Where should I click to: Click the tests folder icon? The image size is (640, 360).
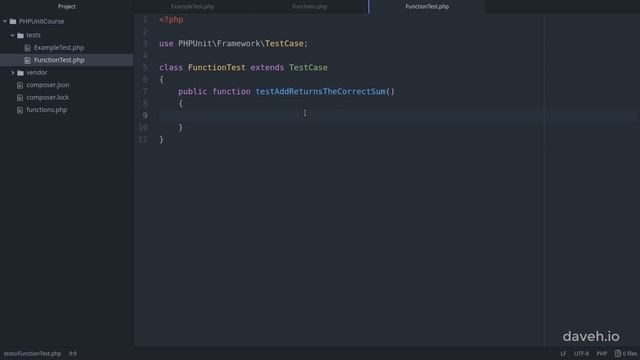pyautogui.click(x=20, y=36)
